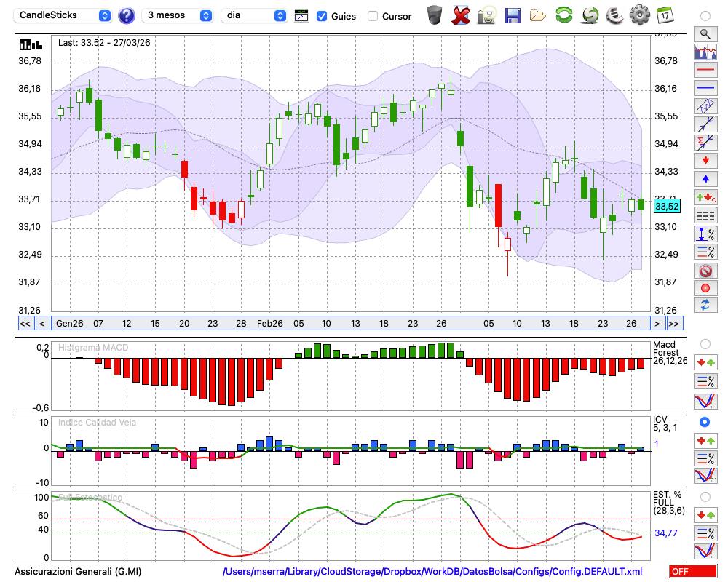Screen dimensions: 728x582
Task: Click the blue up arrow marker tool
Action: [705, 179]
